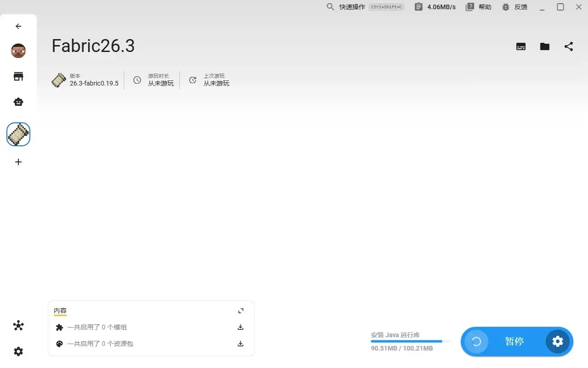Screen dimensions: 588x368
Task: Click the 暂停 pause button
Action: (x=514, y=341)
